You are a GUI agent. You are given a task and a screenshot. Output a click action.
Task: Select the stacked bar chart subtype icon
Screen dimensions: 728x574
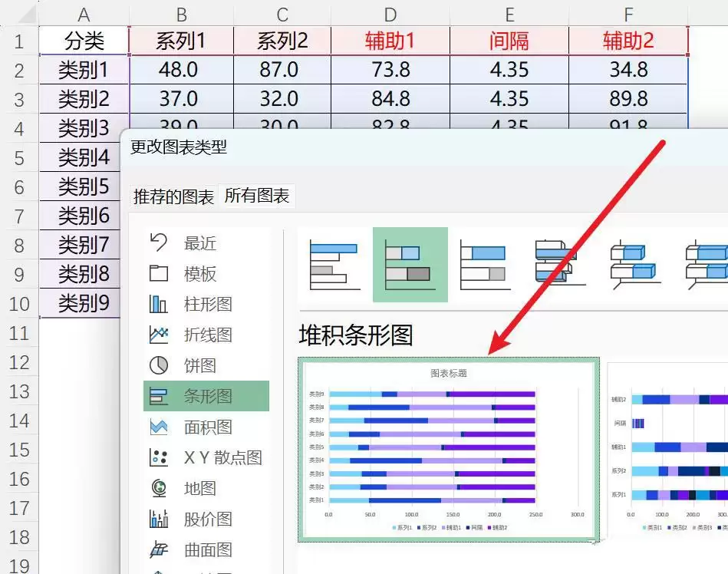coord(410,265)
